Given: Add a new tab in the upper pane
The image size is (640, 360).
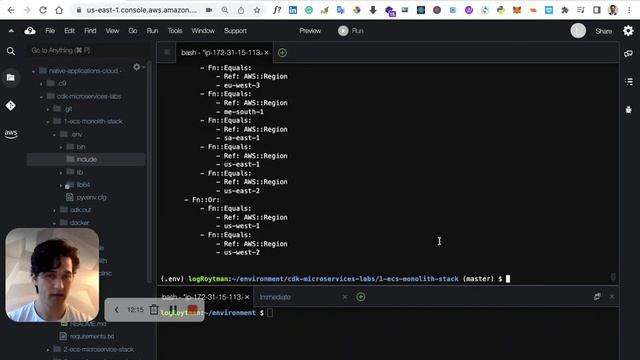Looking at the screenshot, I should point(282,53).
